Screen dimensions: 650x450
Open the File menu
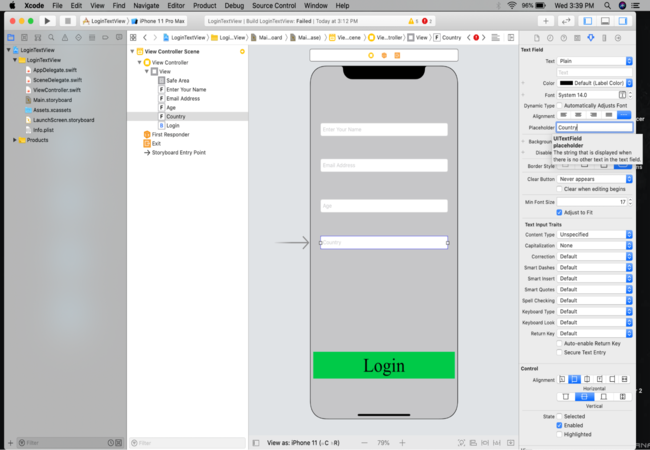click(57, 5)
